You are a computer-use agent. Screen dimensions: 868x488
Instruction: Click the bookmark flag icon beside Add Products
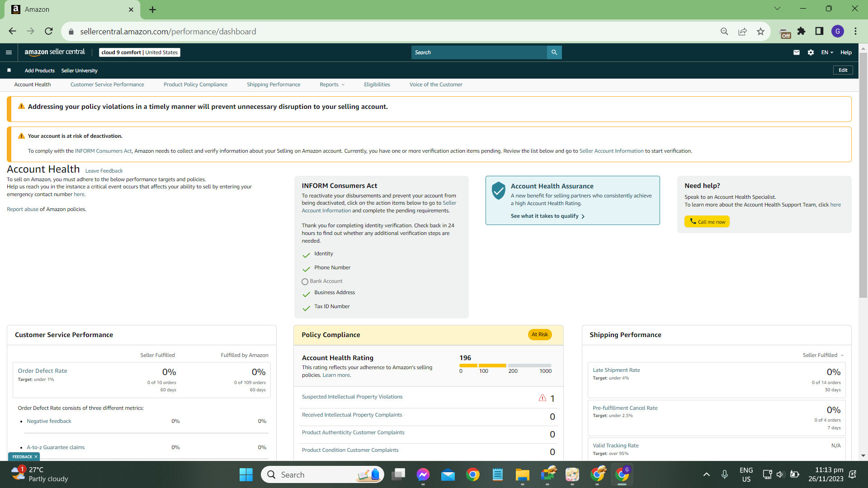9,70
